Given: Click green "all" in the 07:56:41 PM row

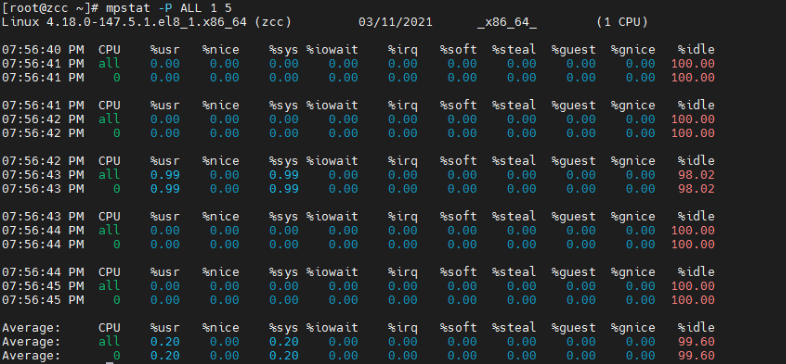Looking at the screenshot, I should coord(109,64).
